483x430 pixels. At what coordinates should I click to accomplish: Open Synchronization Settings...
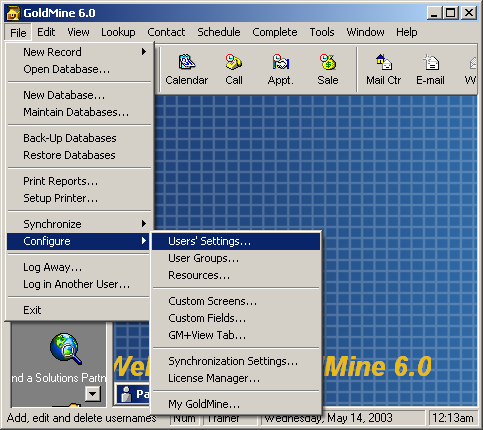tap(236, 361)
